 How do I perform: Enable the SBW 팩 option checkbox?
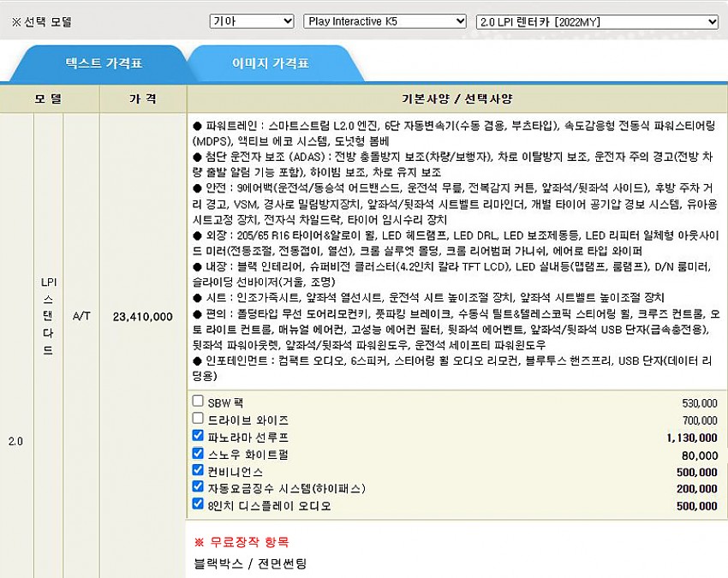pyautogui.click(x=199, y=402)
